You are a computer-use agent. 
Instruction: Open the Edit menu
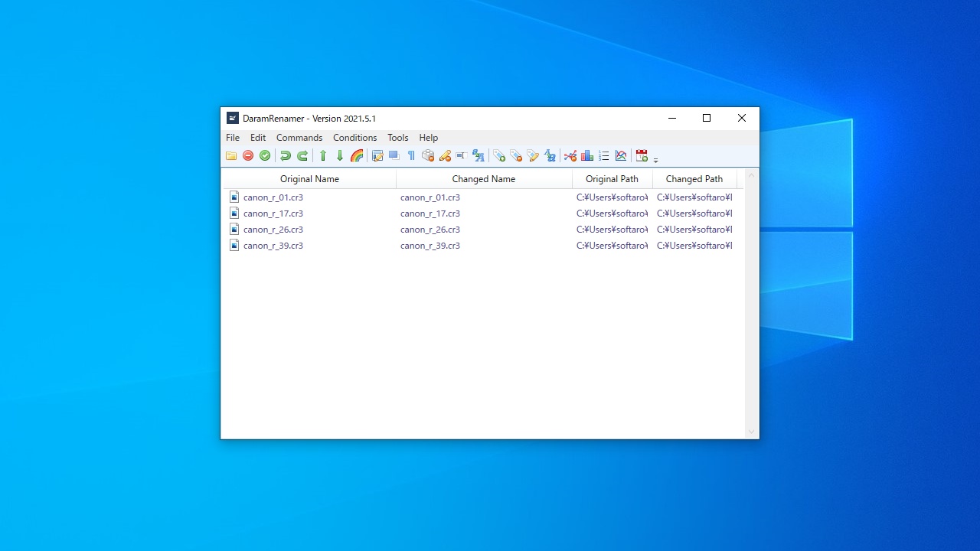click(x=258, y=138)
